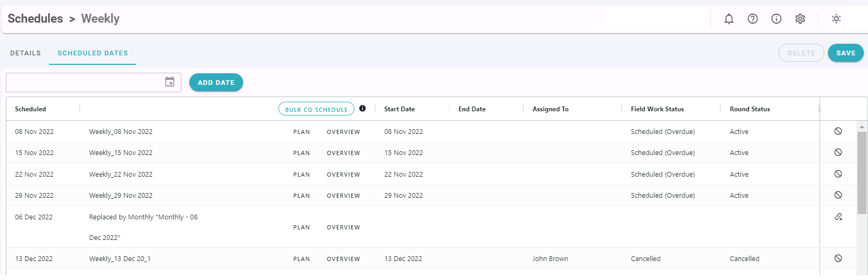This screenshot has height=280, width=868.
Task: Click the Add Date button
Action: (216, 82)
